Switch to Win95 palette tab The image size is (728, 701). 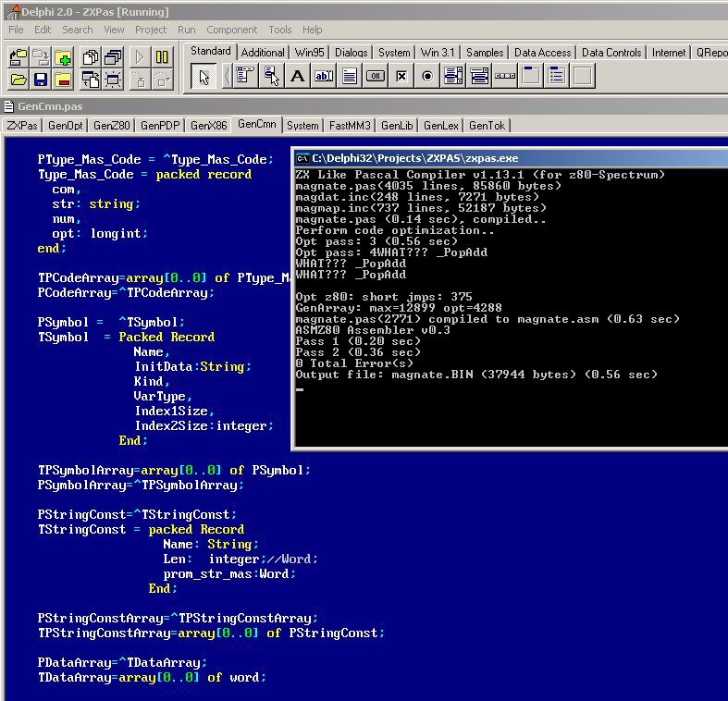310,53
